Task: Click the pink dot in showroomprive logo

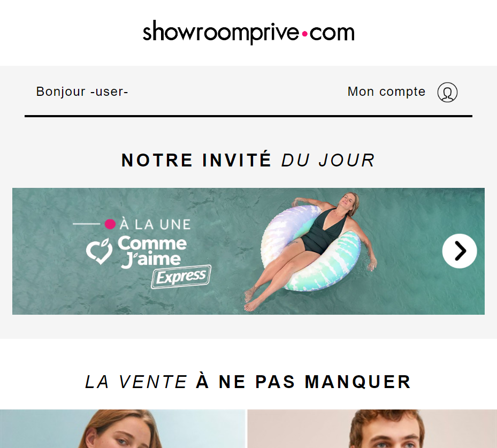Action: click(304, 34)
